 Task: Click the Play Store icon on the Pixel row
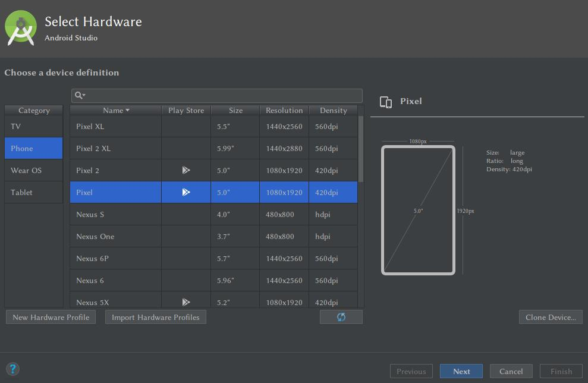coord(185,192)
